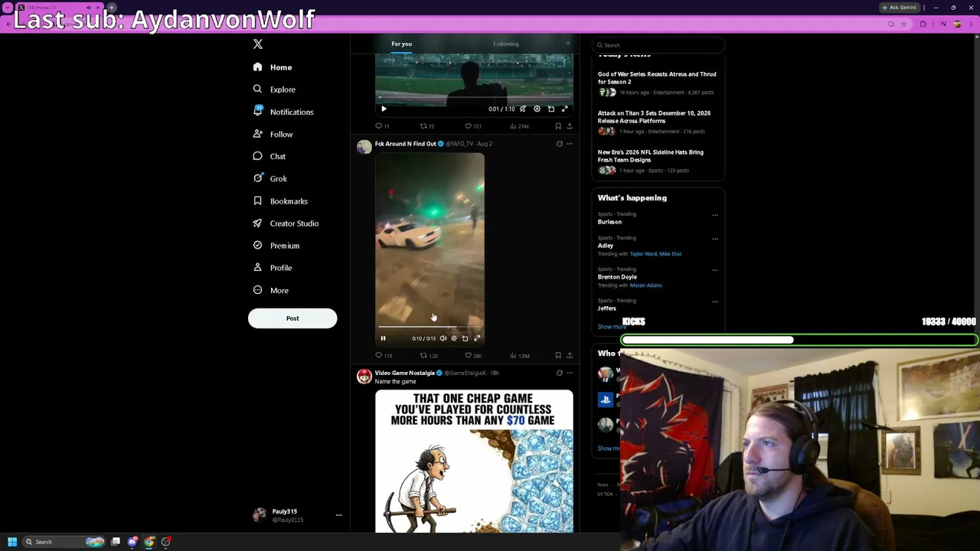The width and height of the screenshot is (980, 551).
Task: Open more options for Burleson trend
Action: tap(715, 215)
